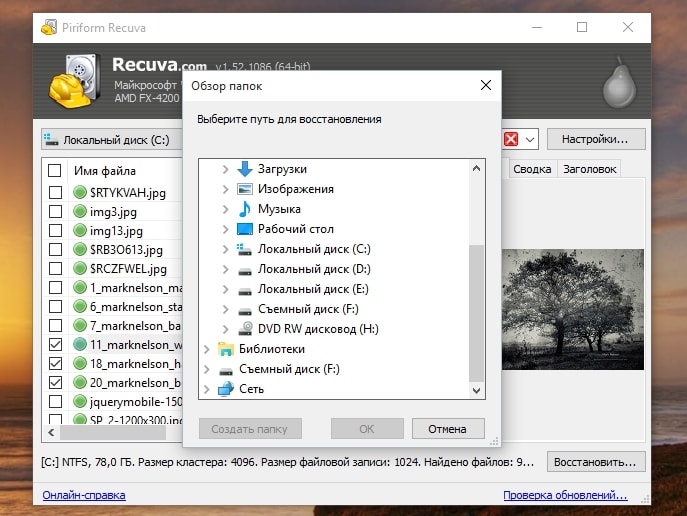Click the DVD RW дисковод (H:) disc icon
Screen dimensions: 687x516
tap(245, 329)
